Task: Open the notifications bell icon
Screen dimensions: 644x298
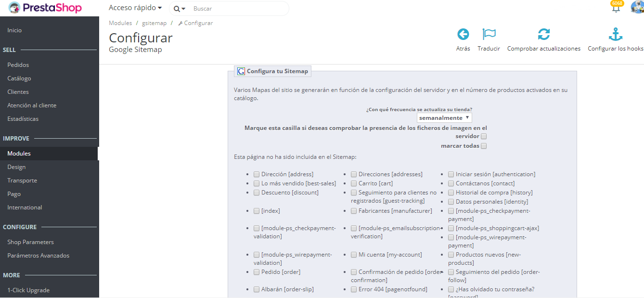Action: [x=616, y=8]
